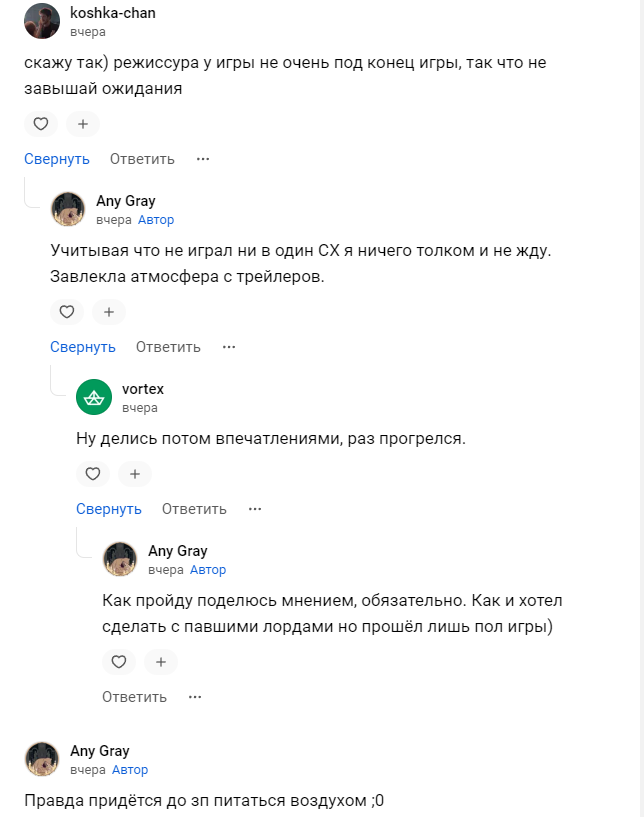Open the Any Gray avatar on the last comment

coord(41,759)
